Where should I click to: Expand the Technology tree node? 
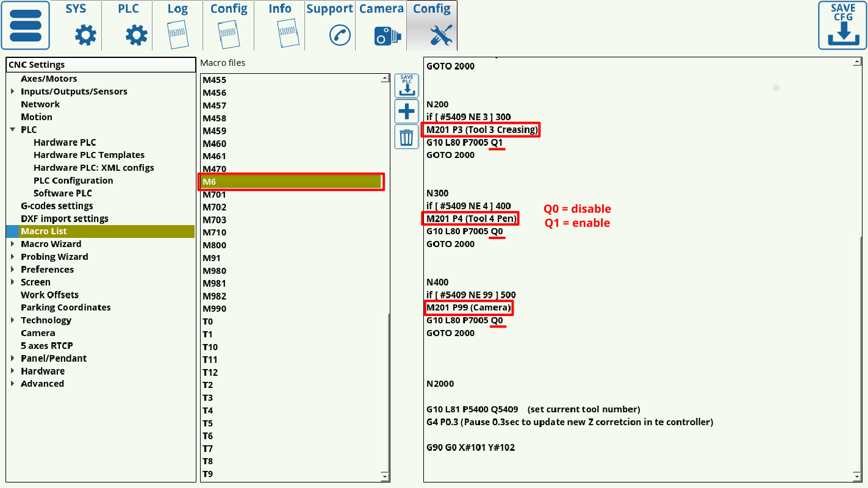coord(13,320)
